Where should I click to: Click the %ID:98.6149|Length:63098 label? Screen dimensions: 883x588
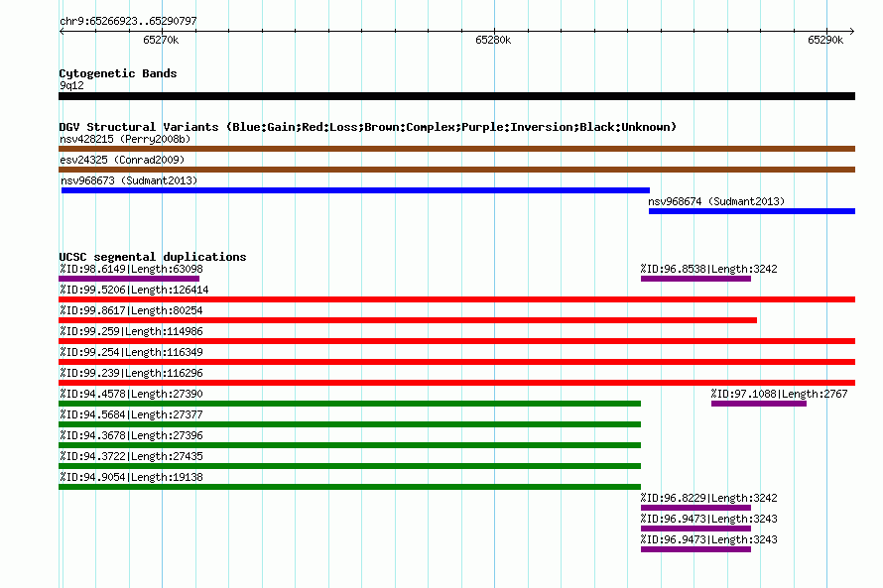point(131,269)
